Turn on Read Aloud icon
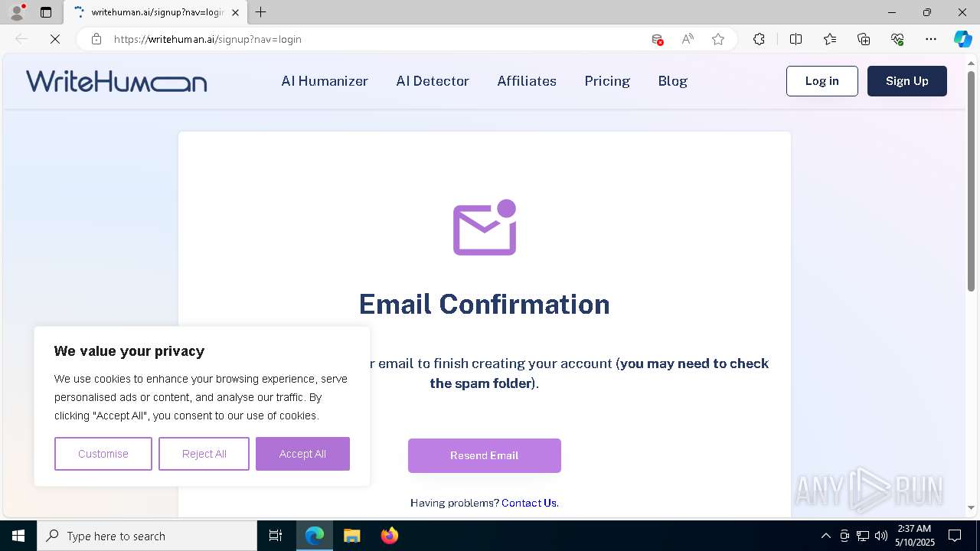Viewport: 980px width, 551px height. (688, 39)
